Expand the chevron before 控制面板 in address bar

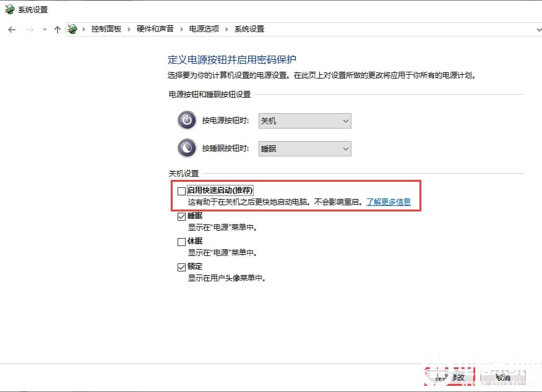(84, 29)
